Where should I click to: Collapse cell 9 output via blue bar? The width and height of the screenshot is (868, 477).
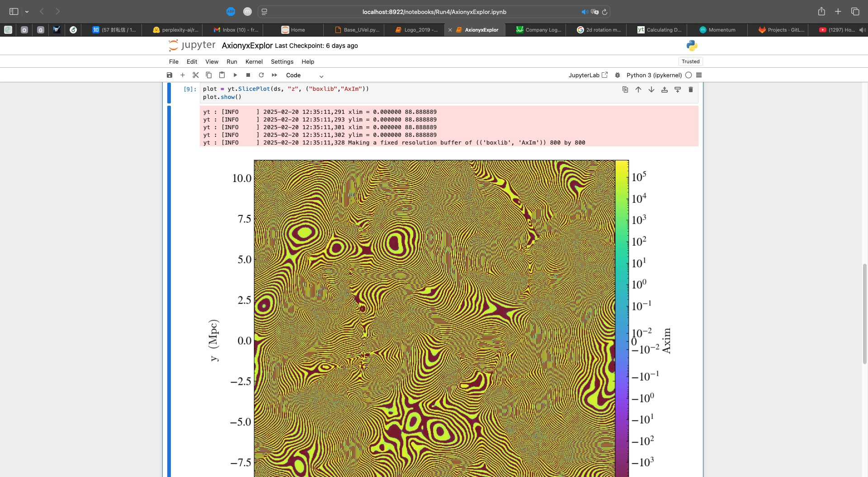click(x=169, y=291)
